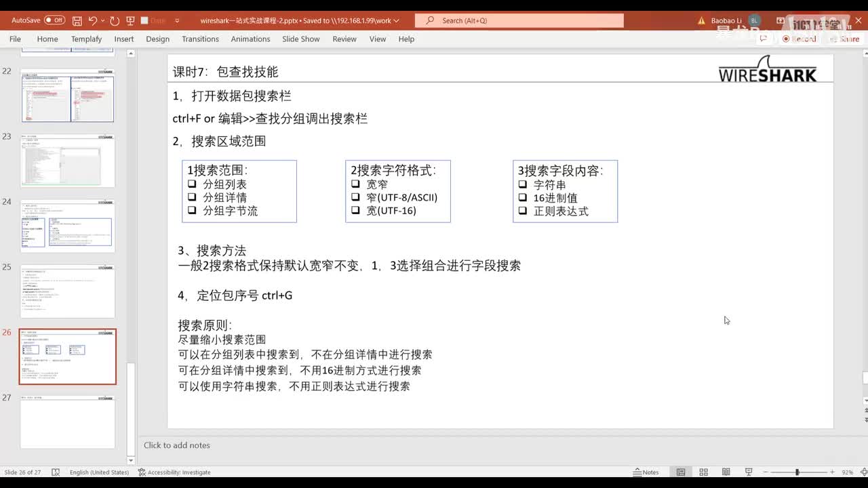Click the checkbox bullet beside '分组字节流'
The image size is (868, 488).
192,211
